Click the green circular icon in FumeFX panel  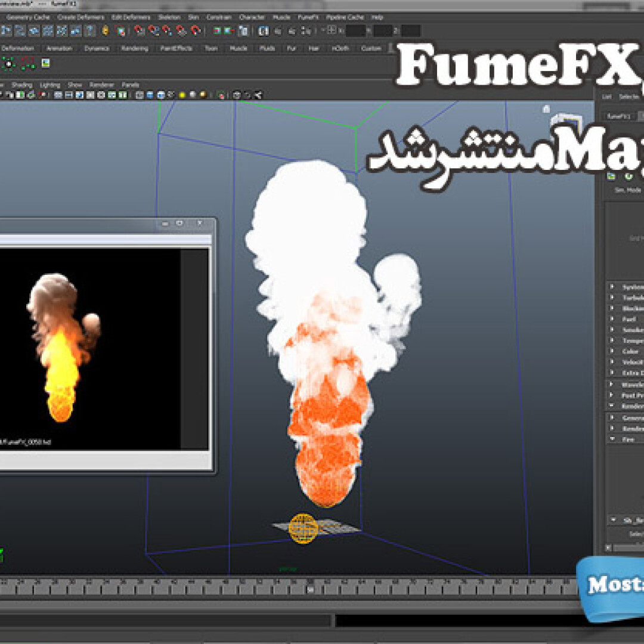pos(627,176)
